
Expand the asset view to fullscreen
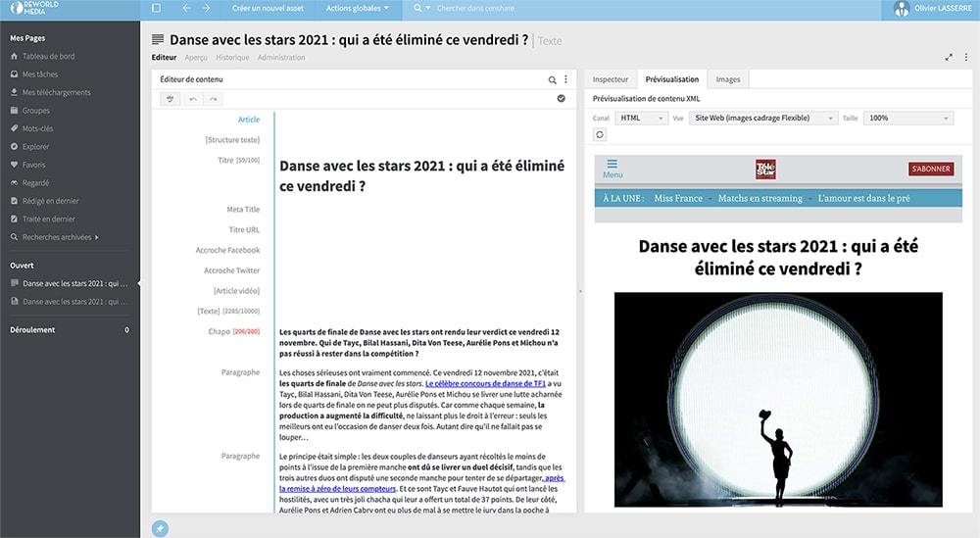[949, 58]
